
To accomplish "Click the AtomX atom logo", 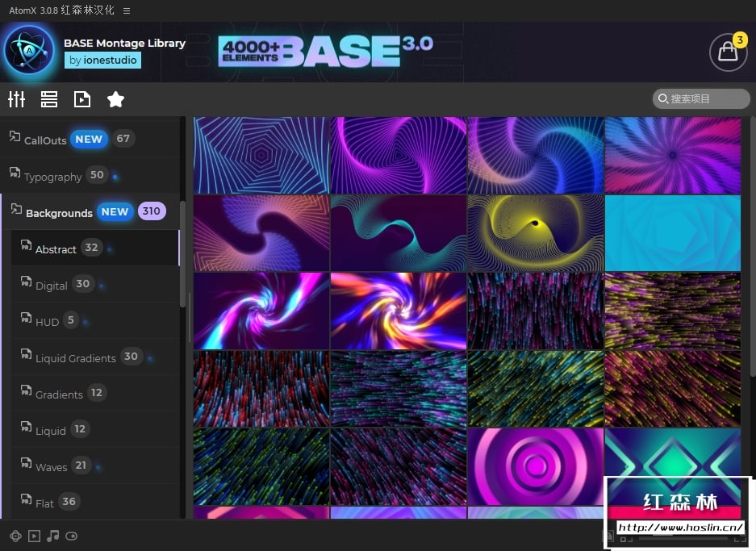I will (x=29, y=51).
